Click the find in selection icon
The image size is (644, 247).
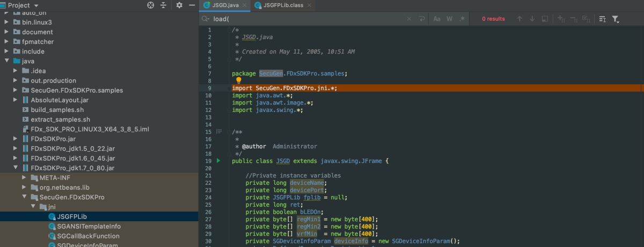[545, 19]
